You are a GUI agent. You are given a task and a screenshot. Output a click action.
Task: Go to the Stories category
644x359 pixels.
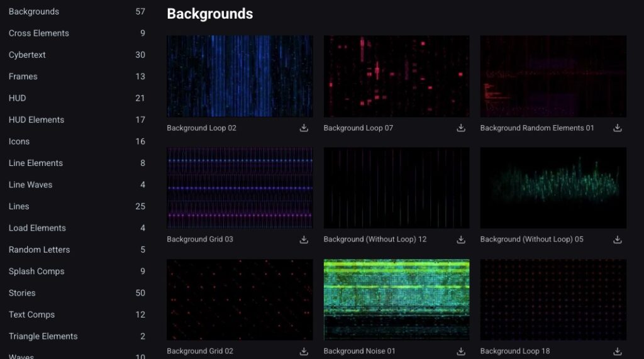[x=22, y=293]
